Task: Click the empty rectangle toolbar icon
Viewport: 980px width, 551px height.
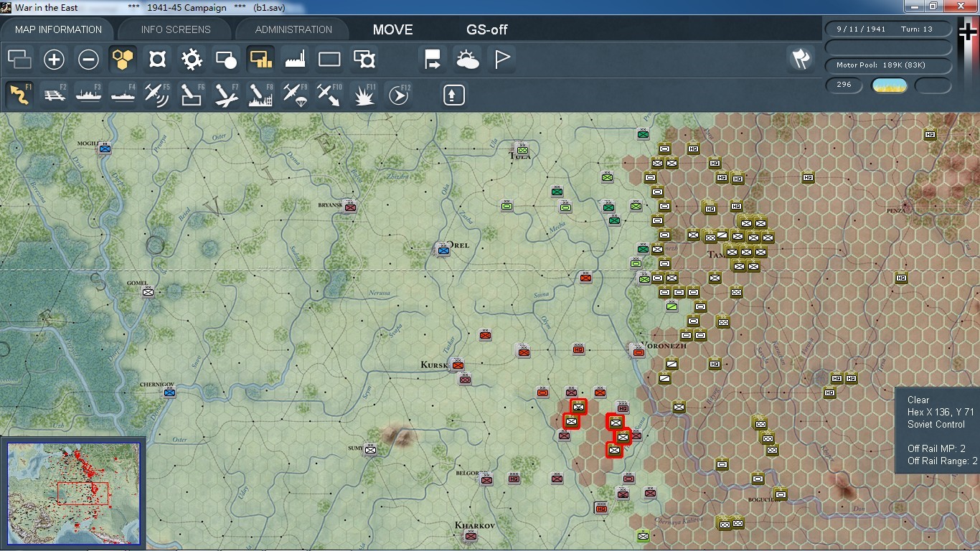Action: [329, 60]
